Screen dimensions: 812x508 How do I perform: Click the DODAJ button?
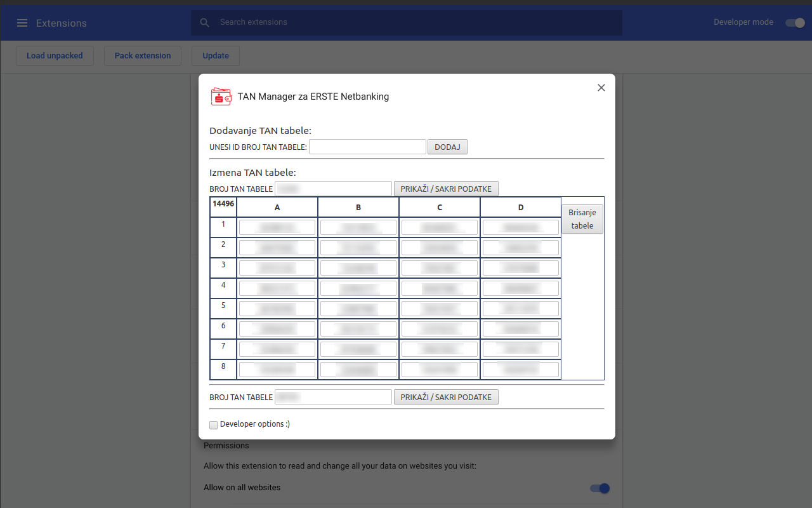click(x=447, y=147)
